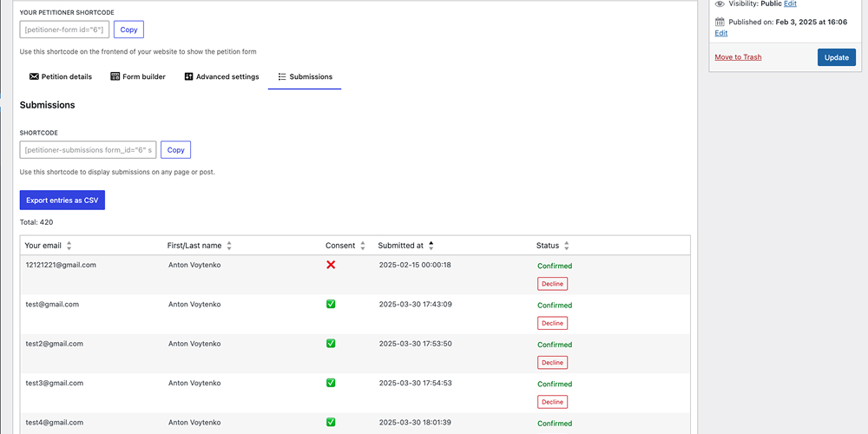Sort submissions by the Your email column
The height and width of the screenshot is (434, 868).
[69, 246]
